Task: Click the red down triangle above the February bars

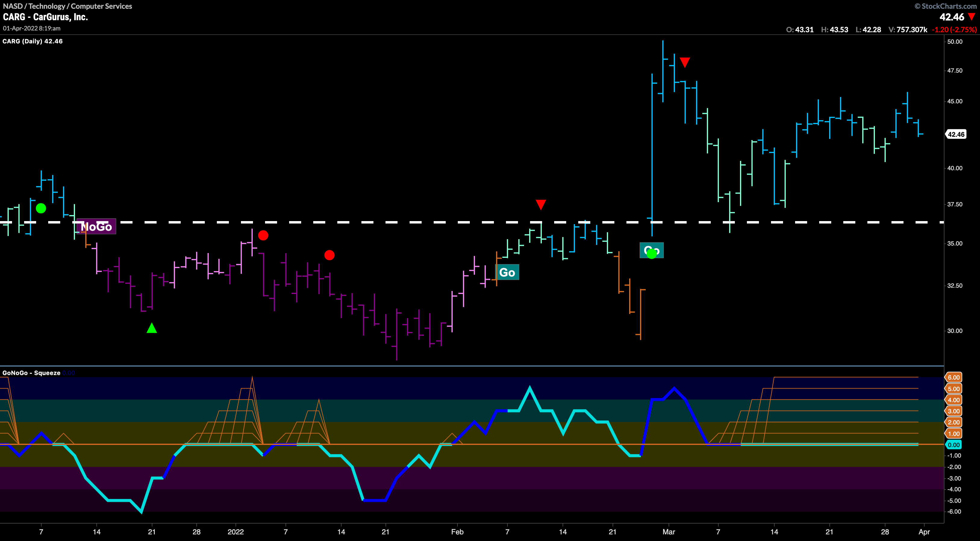Action: pyautogui.click(x=541, y=204)
